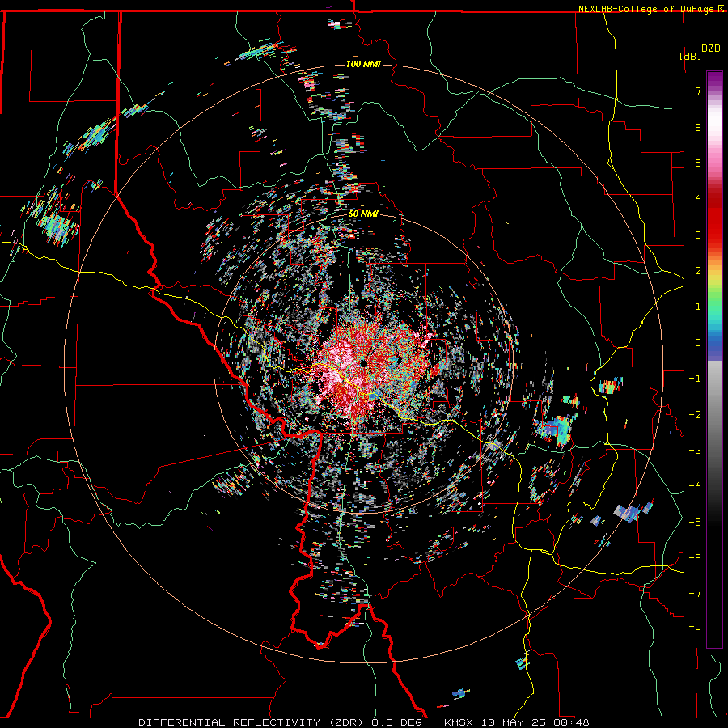728x728 pixels.
Task: Click the -7 value on the color scale
Action: click(695, 594)
